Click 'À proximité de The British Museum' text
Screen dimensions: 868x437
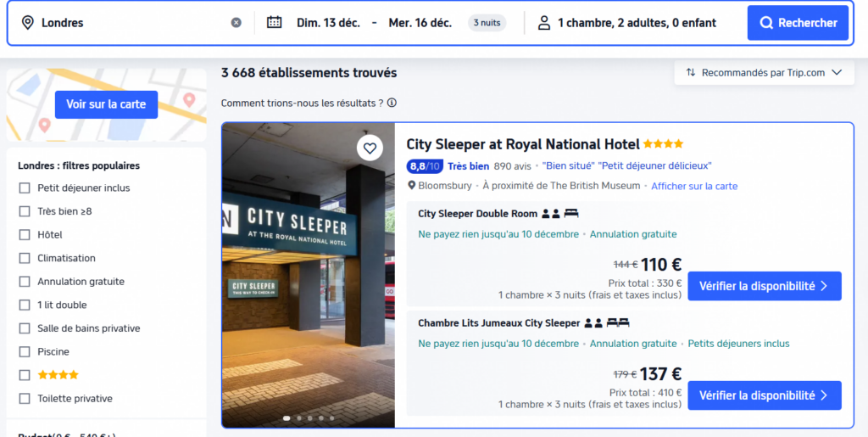tap(561, 186)
